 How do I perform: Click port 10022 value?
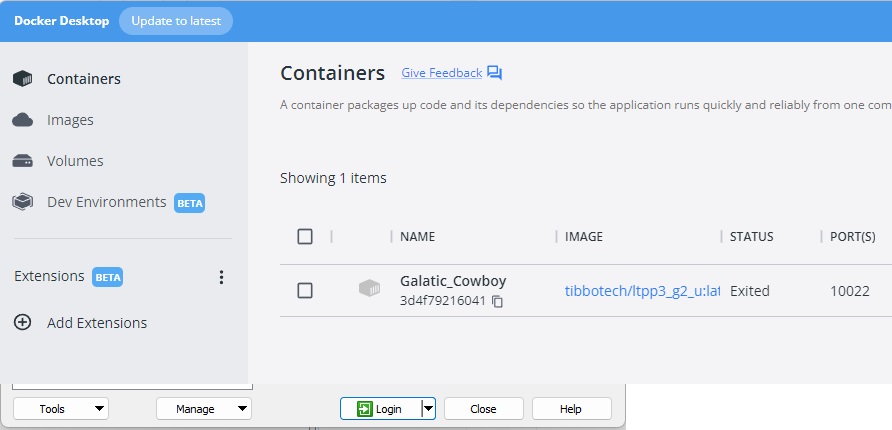(850, 291)
